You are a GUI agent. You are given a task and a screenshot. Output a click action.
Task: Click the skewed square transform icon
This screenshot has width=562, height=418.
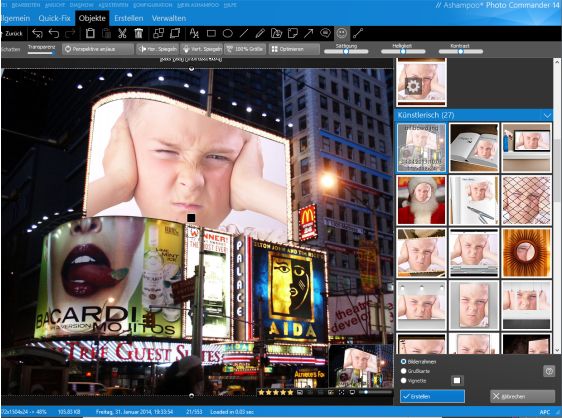coord(175,33)
